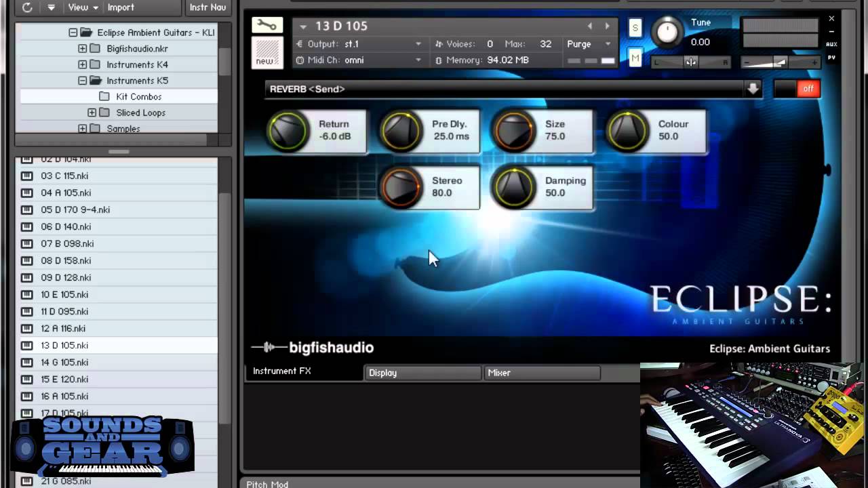Open the funnel dropdown beside refresh
The height and width of the screenshot is (488, 868).
51,7
